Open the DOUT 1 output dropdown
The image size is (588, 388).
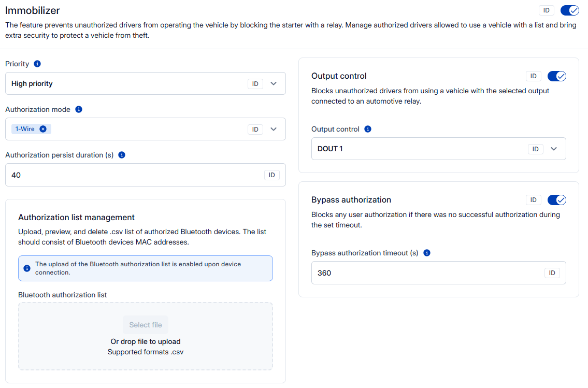pyautogui.click(x=554, y=149)
